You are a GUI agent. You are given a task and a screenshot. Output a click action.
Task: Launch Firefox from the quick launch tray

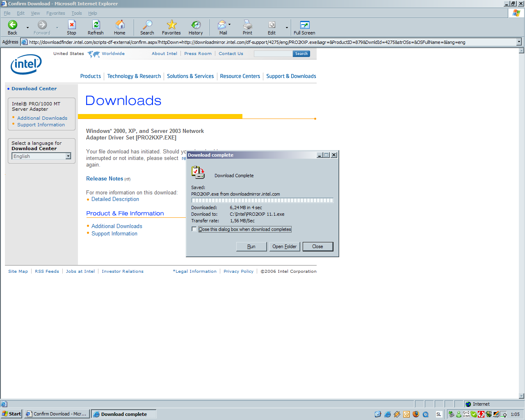pyautogui.click(x=416, y=414)
